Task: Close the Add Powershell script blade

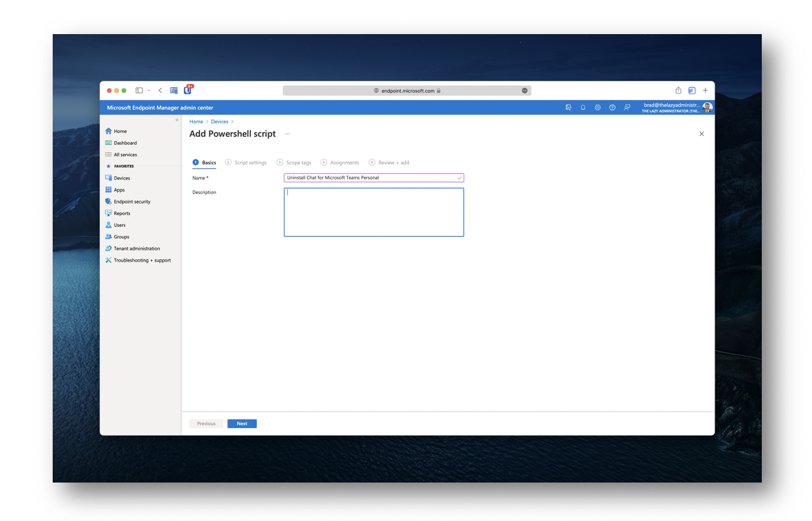Action: 702,134
